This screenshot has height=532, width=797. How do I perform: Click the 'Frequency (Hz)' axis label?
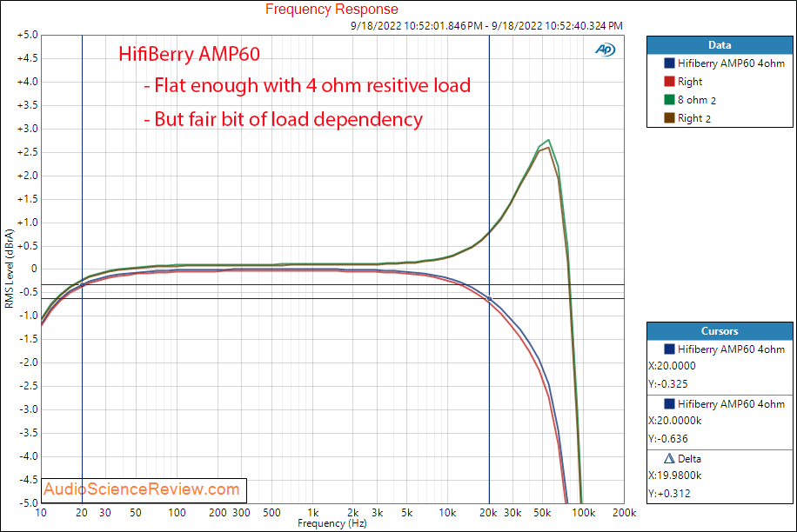click(x=332, y=523)
